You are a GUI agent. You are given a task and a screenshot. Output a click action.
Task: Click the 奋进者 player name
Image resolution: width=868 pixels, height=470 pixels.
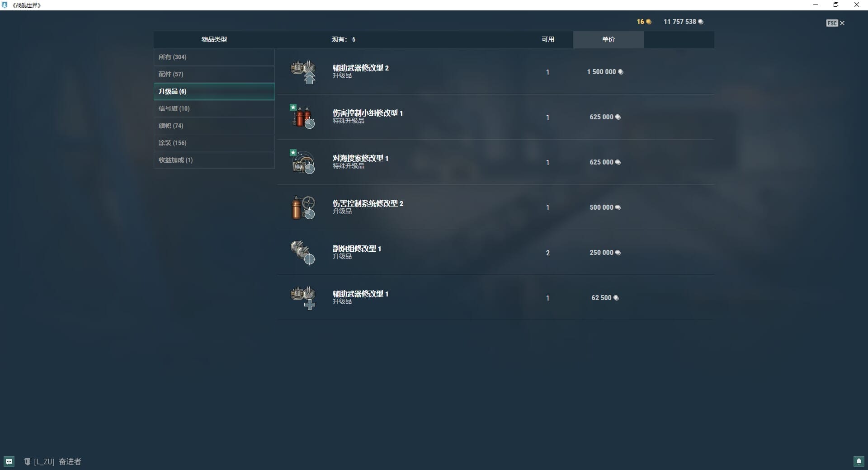(70, 461)
